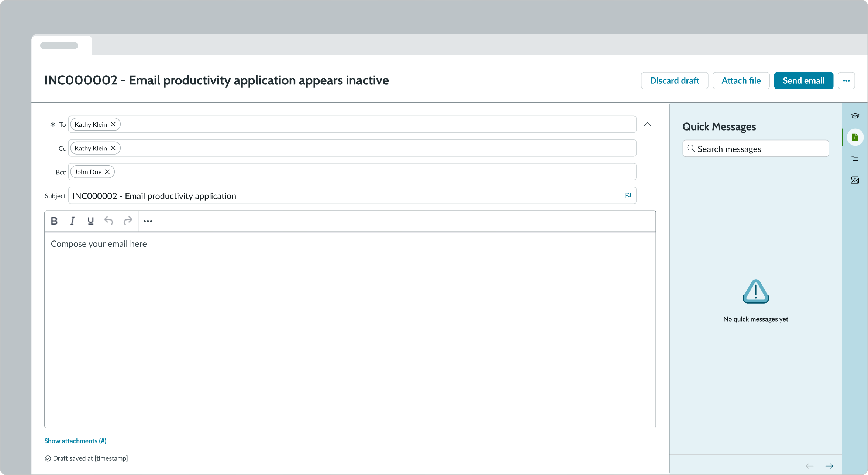
Task: Remove John Doe from the Bcc field
Action: click(107, 172)
